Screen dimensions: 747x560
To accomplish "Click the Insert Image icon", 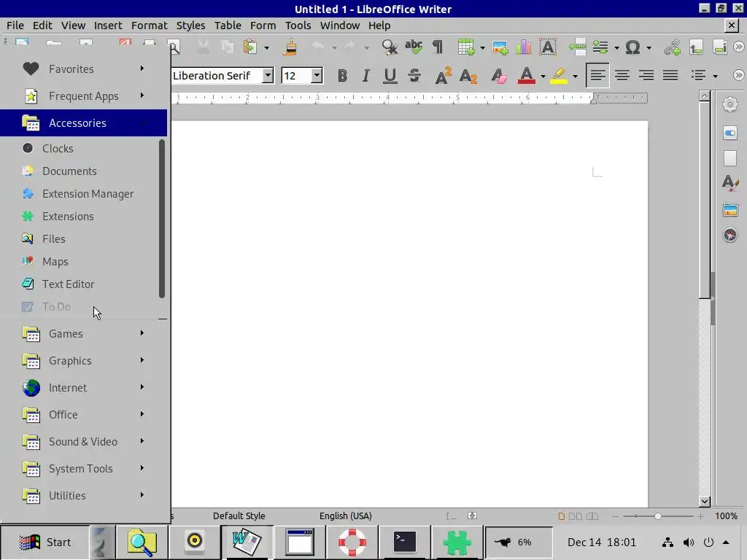I will tap(500, 47).
